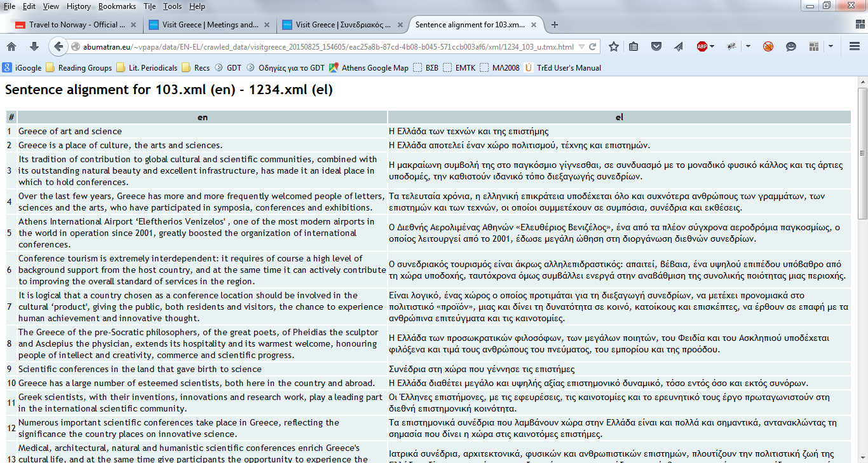Open the ΜΛ2008 bookmark
868x463 pixels.
tap(499, 67)
